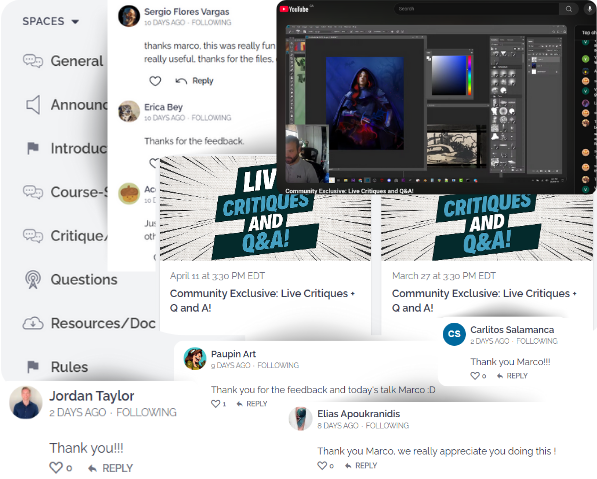Expand the SPACES dropdown arrow
Viewport: 597px width, 479px height.
75,22
